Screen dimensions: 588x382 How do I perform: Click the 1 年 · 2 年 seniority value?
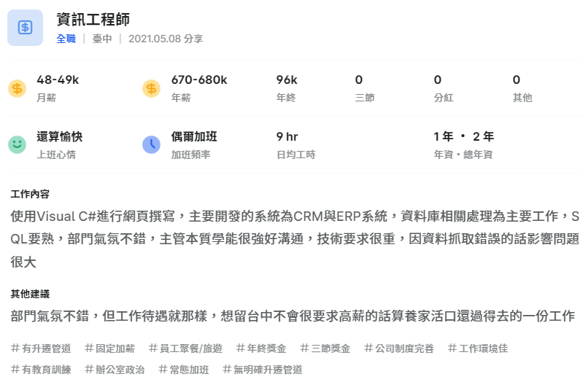(x=463, y=136)
